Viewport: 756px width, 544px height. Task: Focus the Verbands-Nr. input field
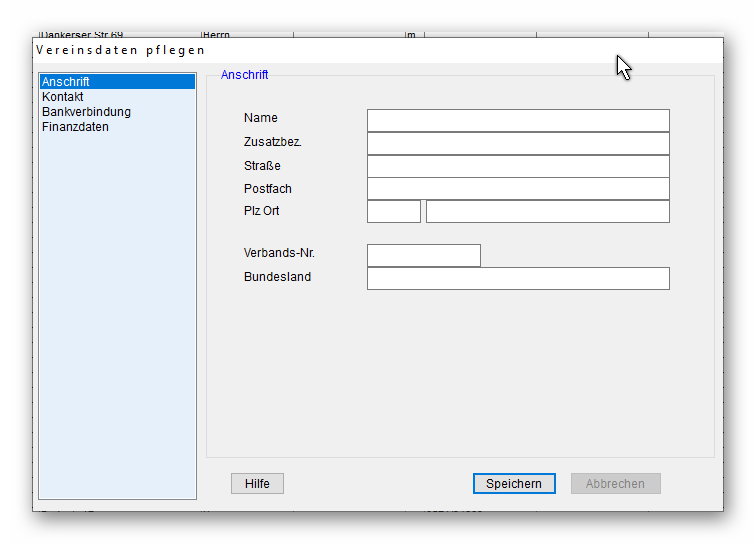(423, 255)
